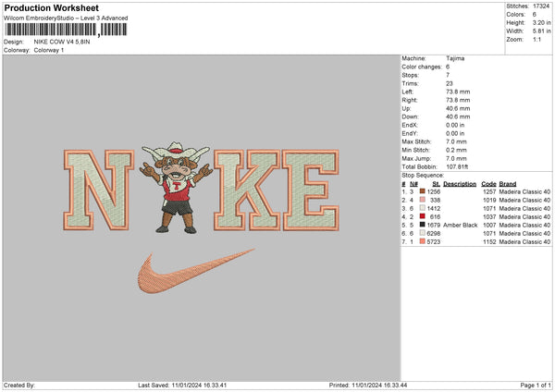The width and height of the screenshot is (555, 392).
Task: Click the red 616 thread color swatch
Action: point(423,216)
